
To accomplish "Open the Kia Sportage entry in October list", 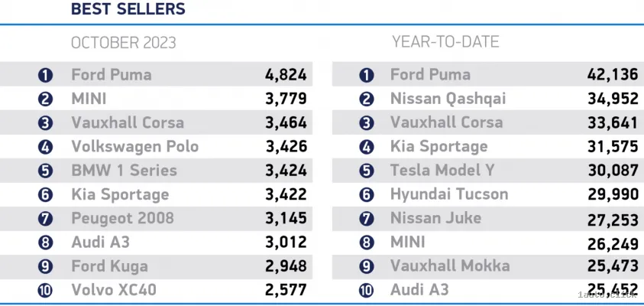I will [x=120, y=194].
